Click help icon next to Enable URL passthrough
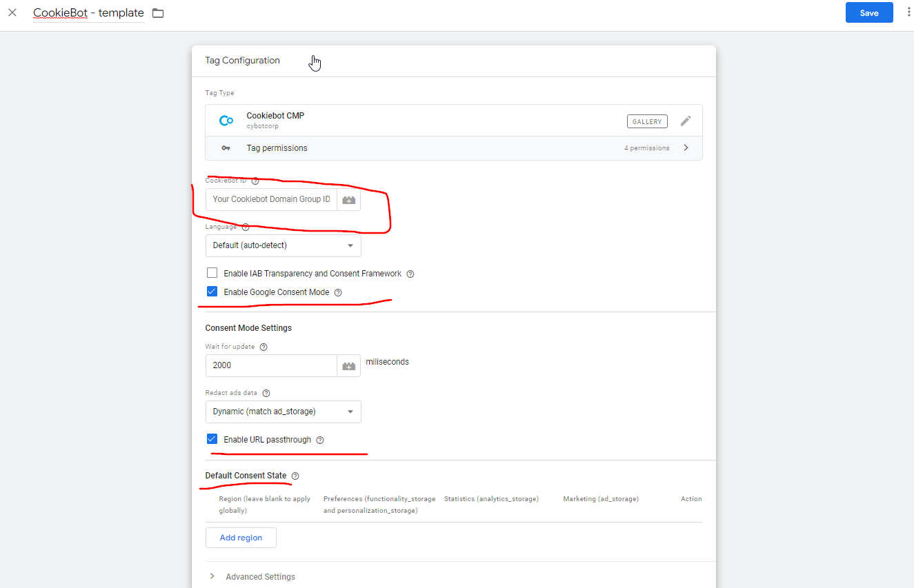 click(x=320, y=440)
